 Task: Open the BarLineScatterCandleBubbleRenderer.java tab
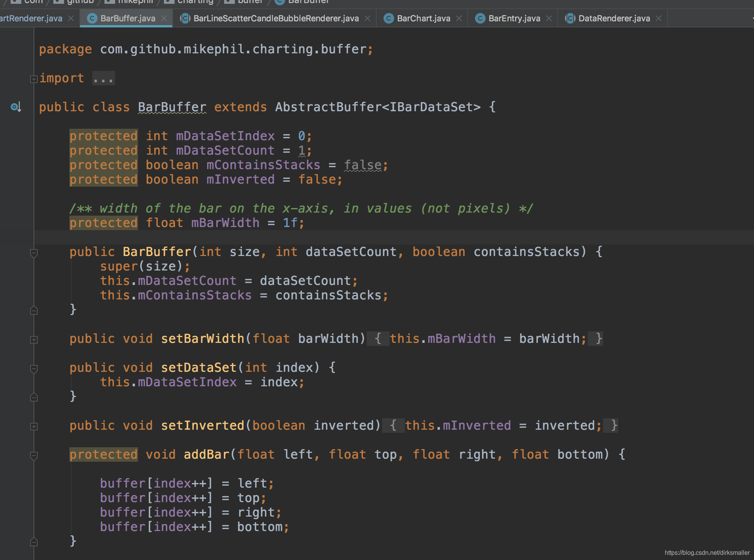click(x=276, y=18)
